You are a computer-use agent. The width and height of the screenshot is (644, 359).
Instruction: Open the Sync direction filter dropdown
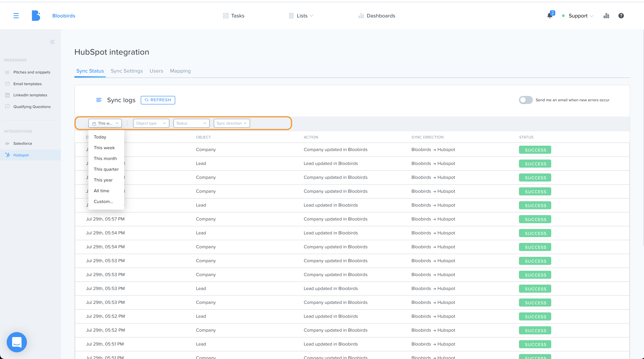point(232,123)
